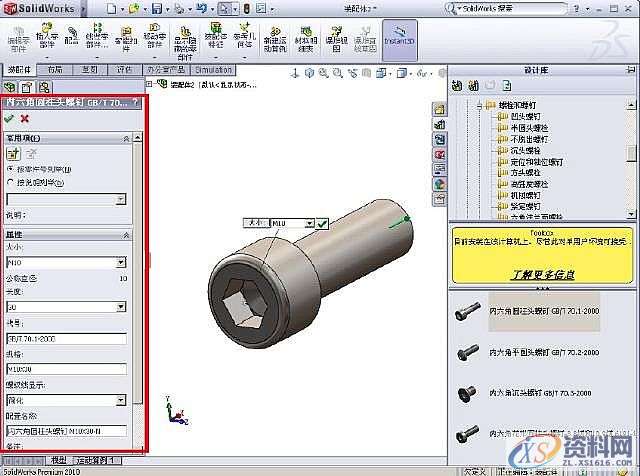The width and height of the screenshot is (640, 476).
Task: Click the Open file folder icon
Action: 133,9
